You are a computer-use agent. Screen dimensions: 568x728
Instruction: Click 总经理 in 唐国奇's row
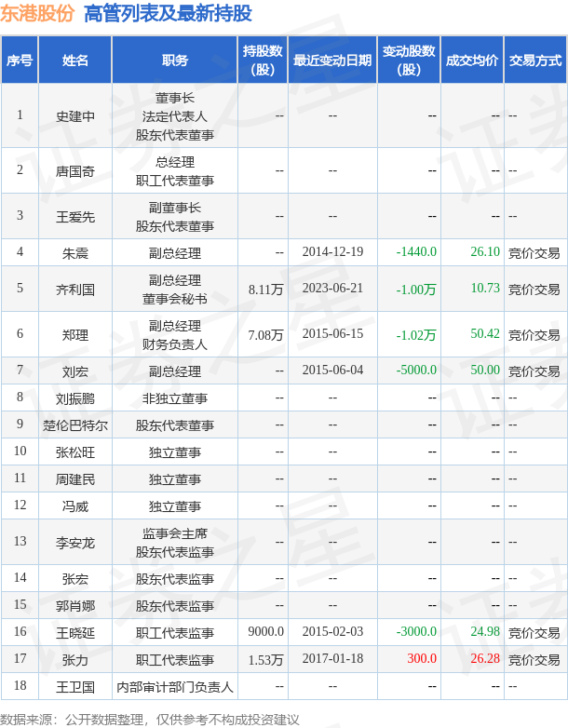pyautogui.click(x=175, y=162)
